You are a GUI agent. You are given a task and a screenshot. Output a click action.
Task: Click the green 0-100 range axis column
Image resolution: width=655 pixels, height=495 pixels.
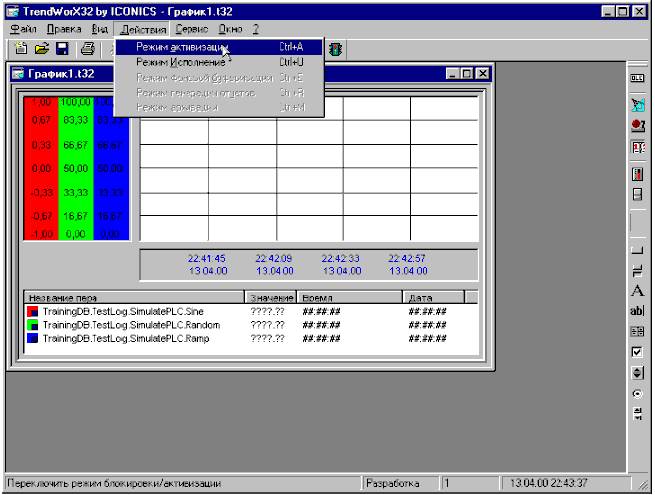point(76,168)
